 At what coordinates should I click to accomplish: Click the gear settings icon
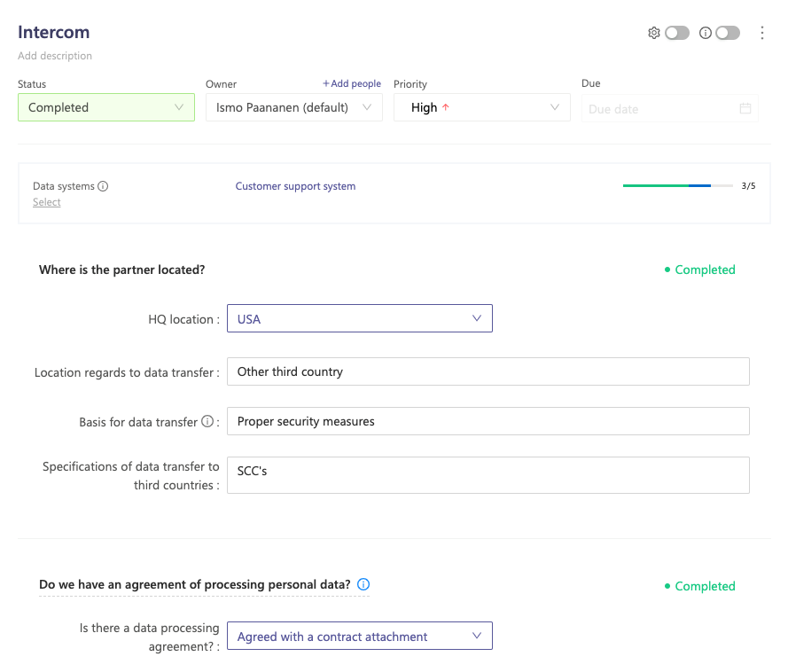(x=653, y=33)
